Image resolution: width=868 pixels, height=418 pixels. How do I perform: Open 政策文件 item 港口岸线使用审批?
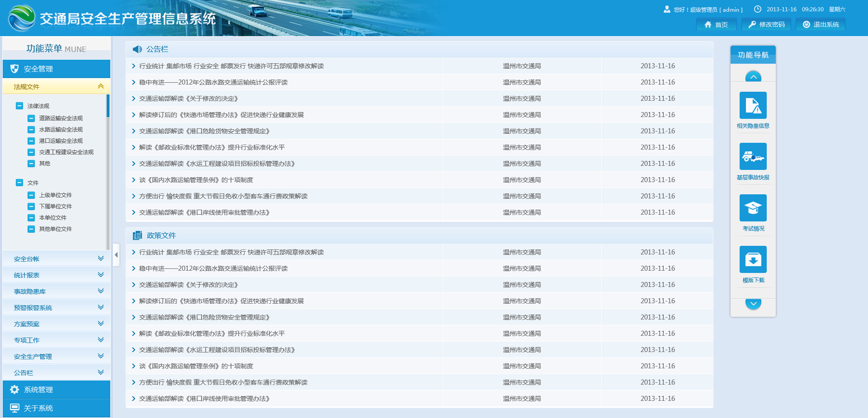coord(204,399)
